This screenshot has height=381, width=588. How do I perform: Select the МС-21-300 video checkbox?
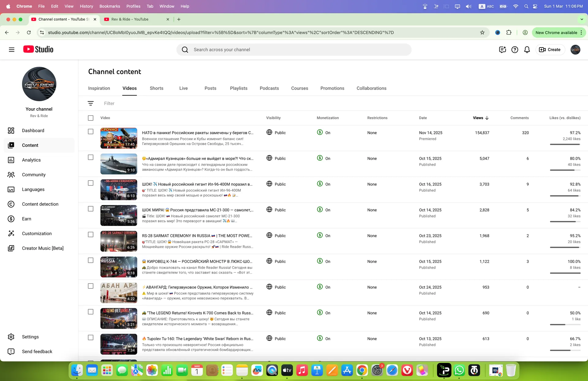click(91, 209)
